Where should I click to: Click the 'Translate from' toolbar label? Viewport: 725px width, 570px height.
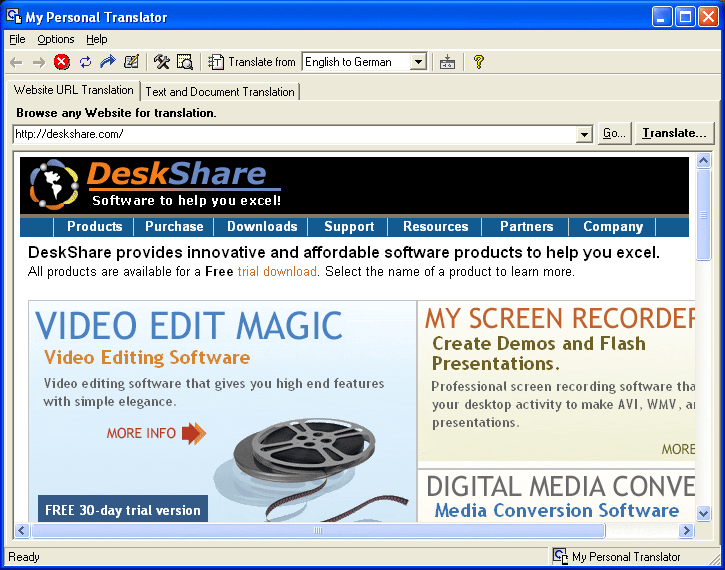[x=262, y=61]
